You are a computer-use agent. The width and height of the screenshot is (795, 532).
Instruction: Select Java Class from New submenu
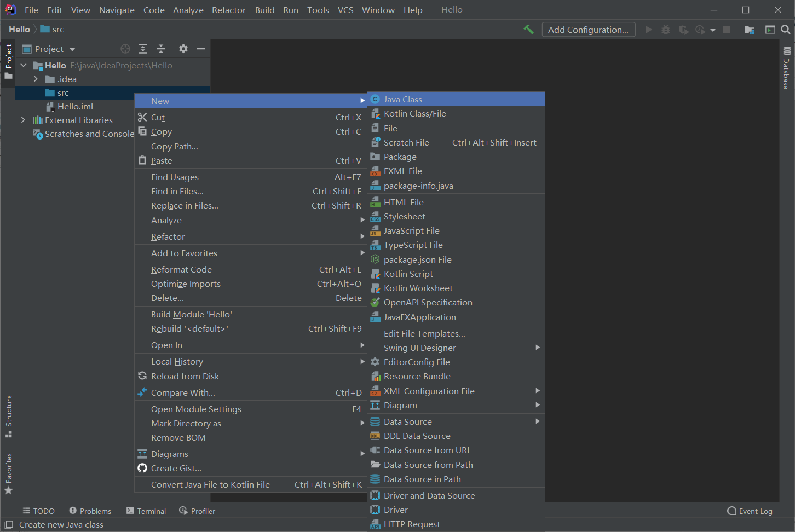coord(402,99)
